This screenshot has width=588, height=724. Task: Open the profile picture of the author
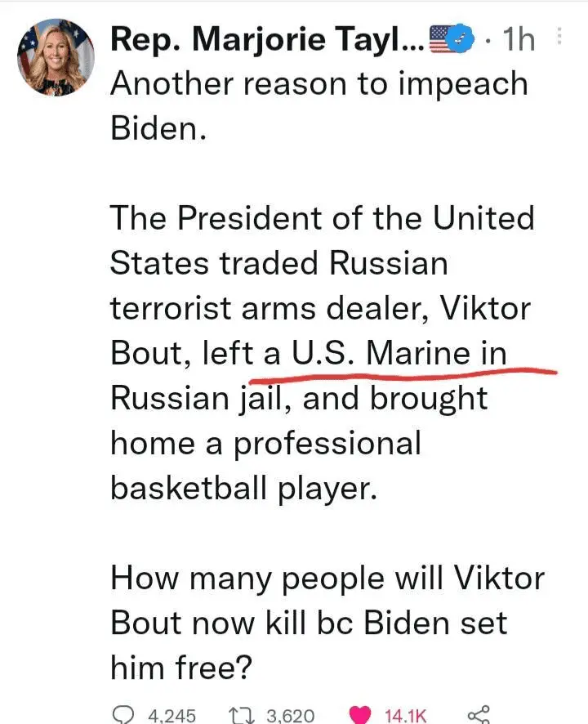coord(56,56)
